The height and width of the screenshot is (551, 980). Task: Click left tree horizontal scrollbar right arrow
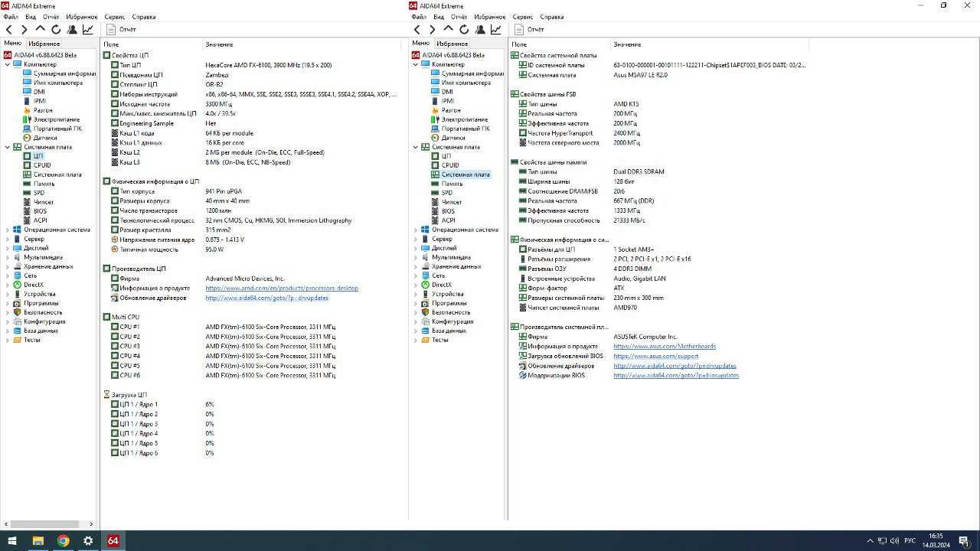[x=92, y=524]
